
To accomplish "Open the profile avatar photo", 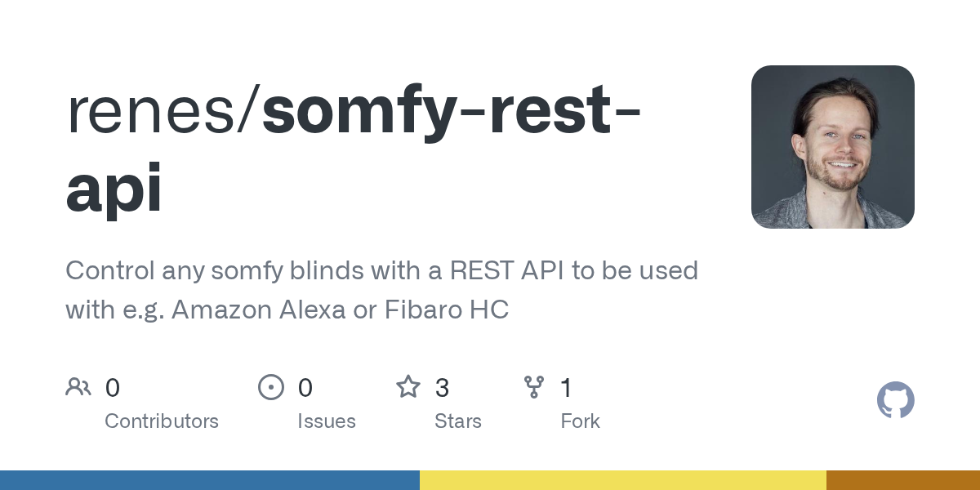I will coord(832,147).
